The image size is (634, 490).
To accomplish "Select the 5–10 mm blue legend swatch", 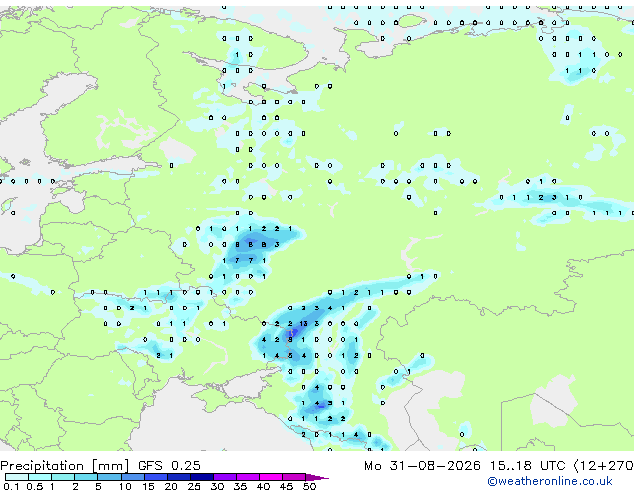I will pyautogui.click(x=109, y=477).
